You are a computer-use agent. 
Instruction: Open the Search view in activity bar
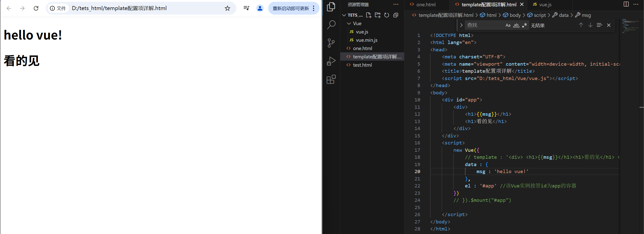[x=331, y=25]
